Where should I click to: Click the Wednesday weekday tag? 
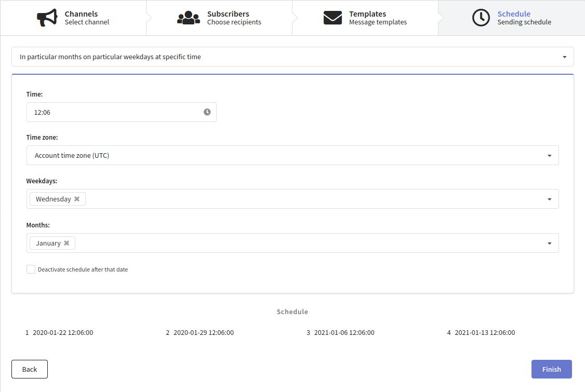pyautogui.click(x=53, y=199)
